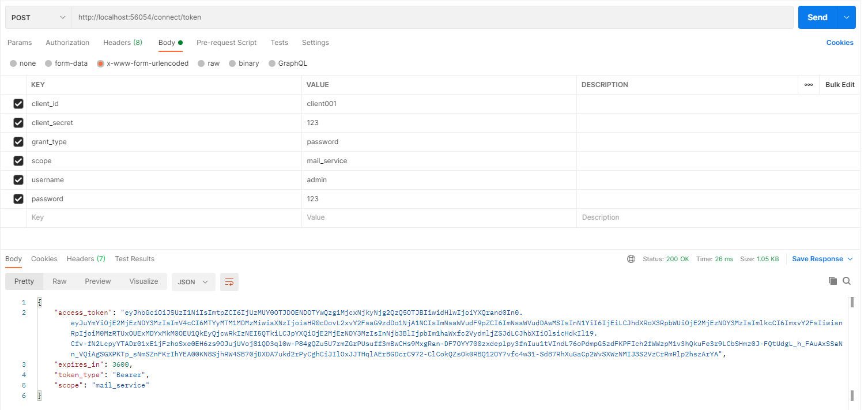
Task: Open the Test Results tab
Action: 135,259
